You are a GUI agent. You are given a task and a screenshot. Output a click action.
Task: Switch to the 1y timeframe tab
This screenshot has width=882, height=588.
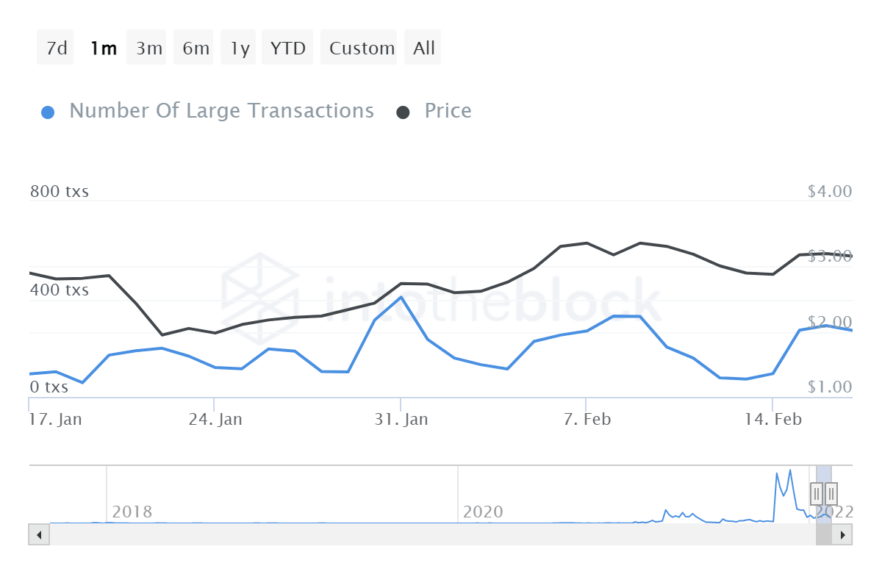[x=237, y=47]
